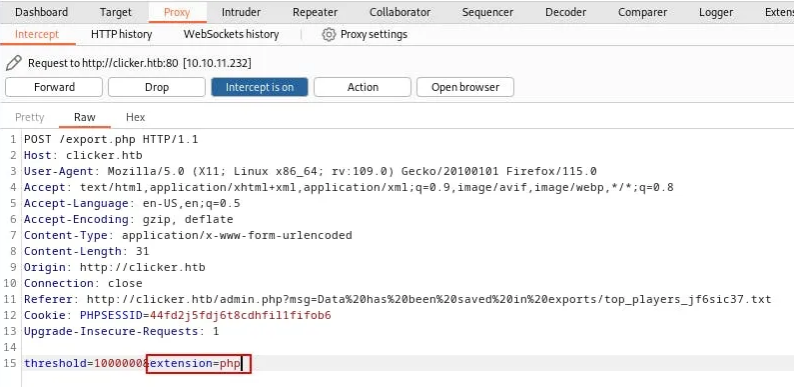
Task: Click the Content-Type header line
Action: [188, 235]
